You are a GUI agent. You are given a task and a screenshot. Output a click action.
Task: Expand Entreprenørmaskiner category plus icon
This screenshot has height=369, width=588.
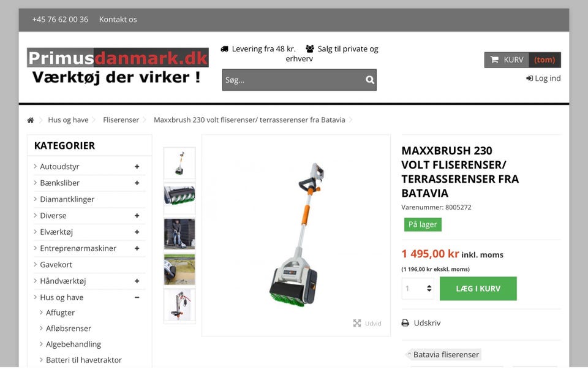[137, 248]
